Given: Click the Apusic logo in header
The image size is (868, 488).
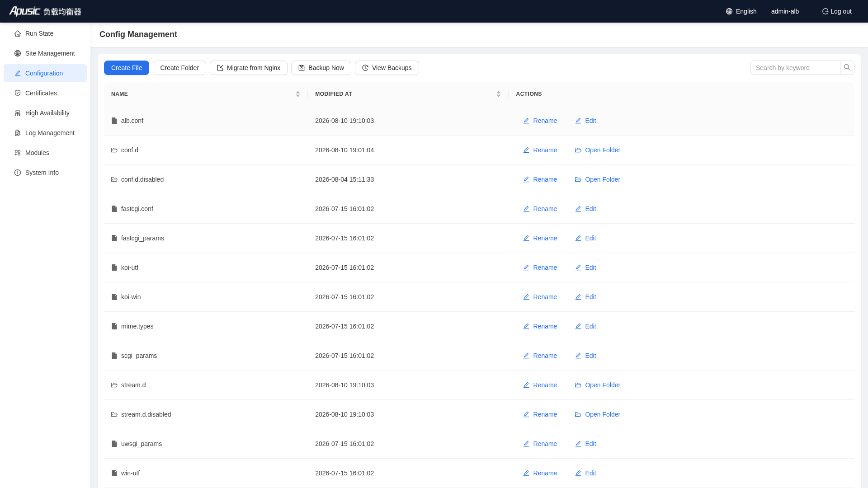Looking at the screenshot, I should (x=45, y=11).
